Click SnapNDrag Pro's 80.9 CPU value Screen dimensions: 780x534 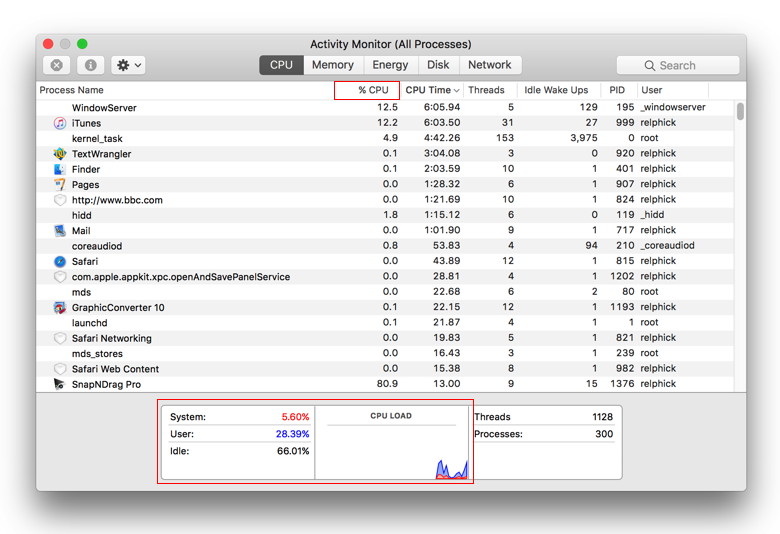(387, 384)
